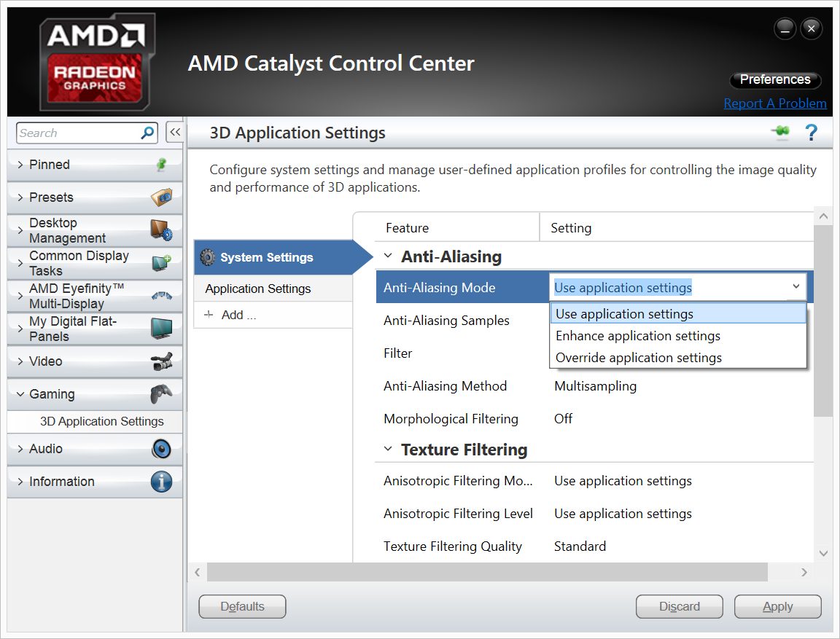Collapse the Anti-Aliasing section
The height and width of the screenshot is (639, 840).
tap(387, 256)
